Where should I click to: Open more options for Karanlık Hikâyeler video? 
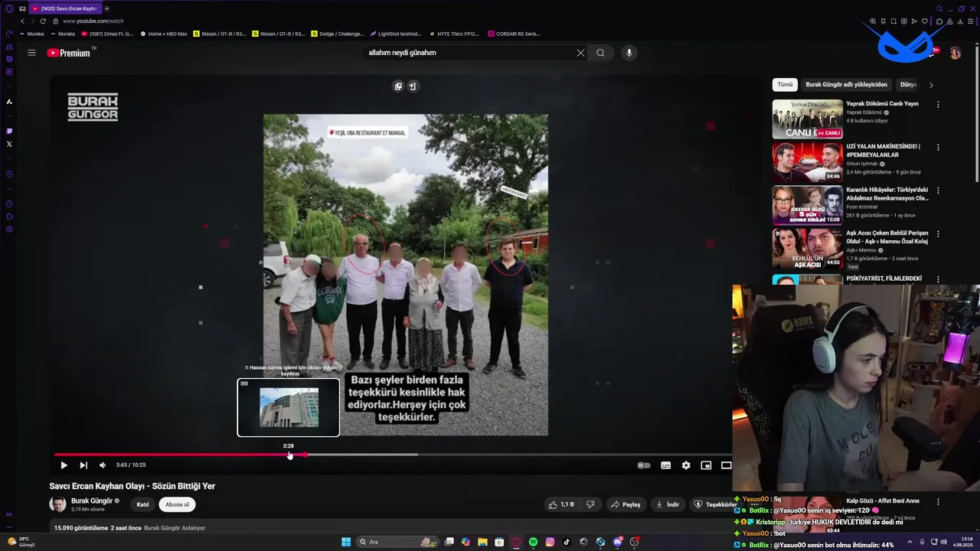938,191
